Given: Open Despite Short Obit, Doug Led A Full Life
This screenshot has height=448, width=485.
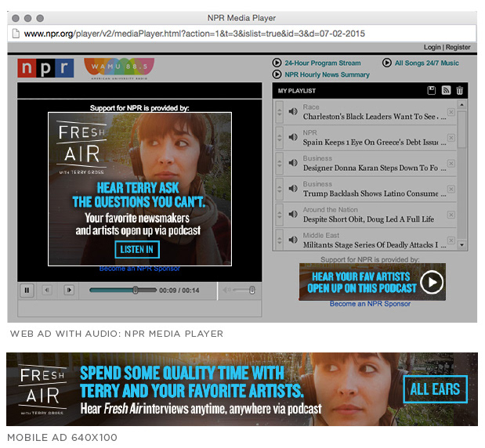Looking at the screenshot, I should click(368, 219).
